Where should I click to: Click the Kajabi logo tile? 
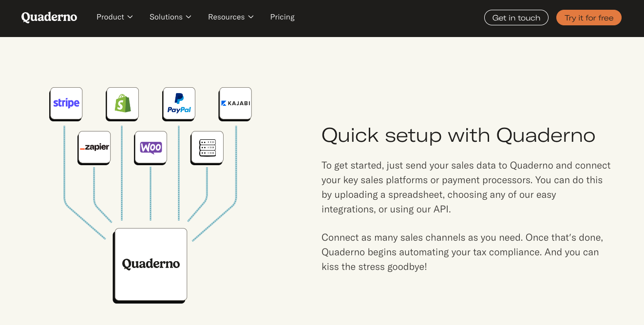tap(236, 103)
